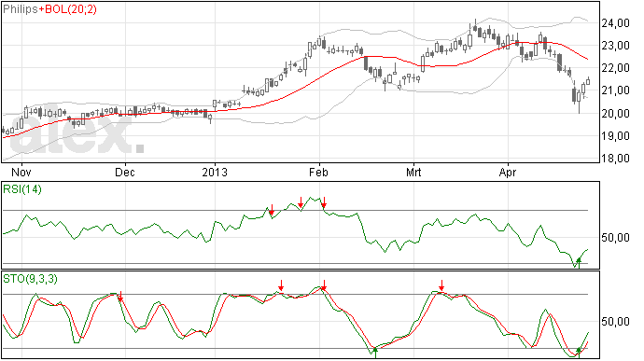
Task: Select the RSI(14) indicator label
Action: click(22, 189)
